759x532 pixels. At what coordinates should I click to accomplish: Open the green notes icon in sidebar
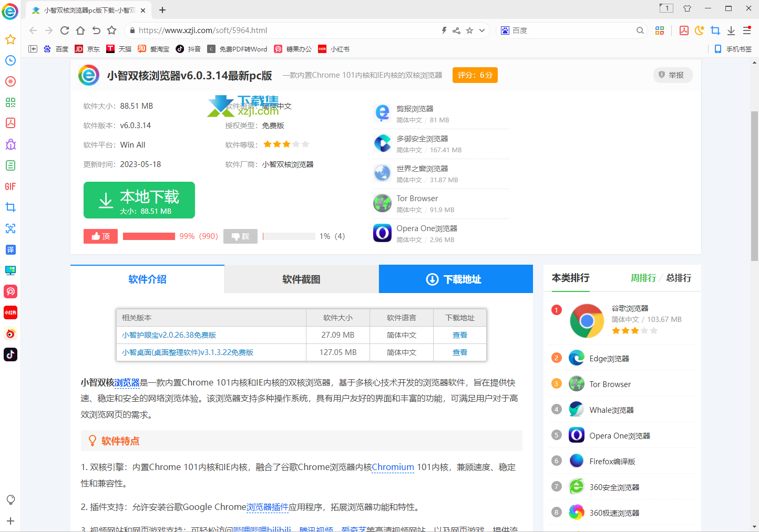coord(10,165)
